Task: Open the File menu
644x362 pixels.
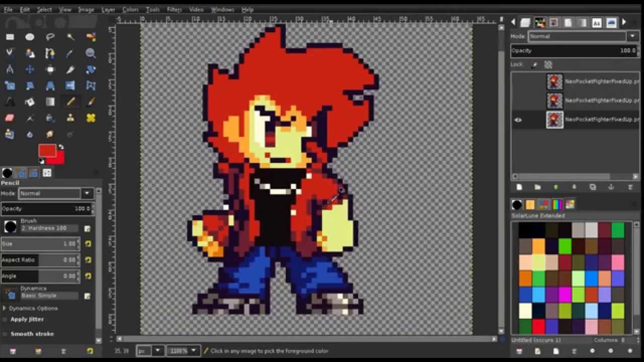Action: pos(8,10)
